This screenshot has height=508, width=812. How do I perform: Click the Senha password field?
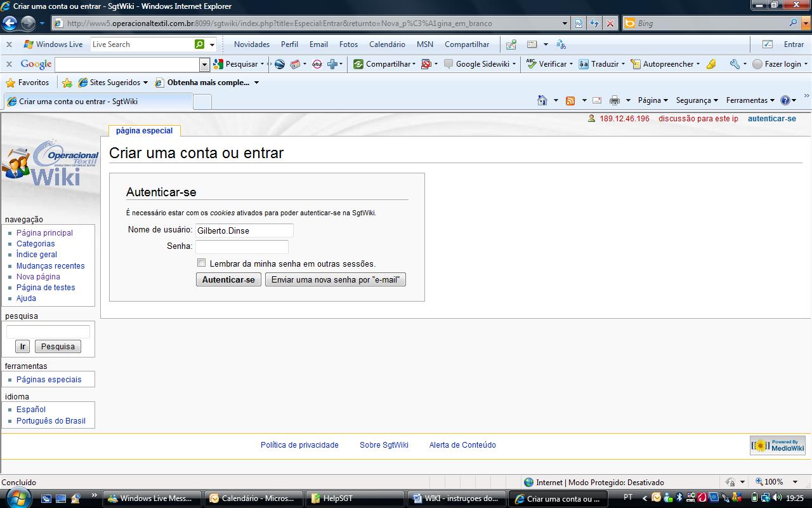point(242,246)
